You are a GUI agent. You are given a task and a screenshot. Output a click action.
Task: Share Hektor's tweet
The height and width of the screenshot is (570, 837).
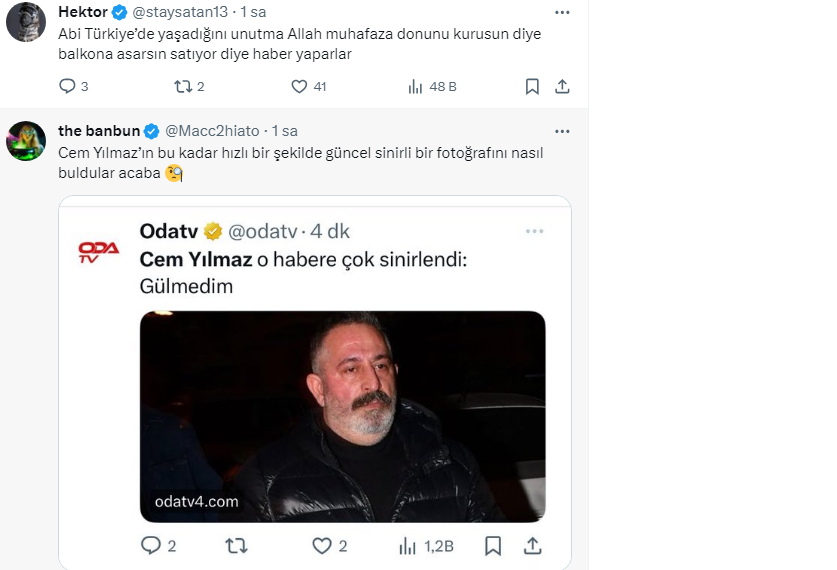click(562, 87)
